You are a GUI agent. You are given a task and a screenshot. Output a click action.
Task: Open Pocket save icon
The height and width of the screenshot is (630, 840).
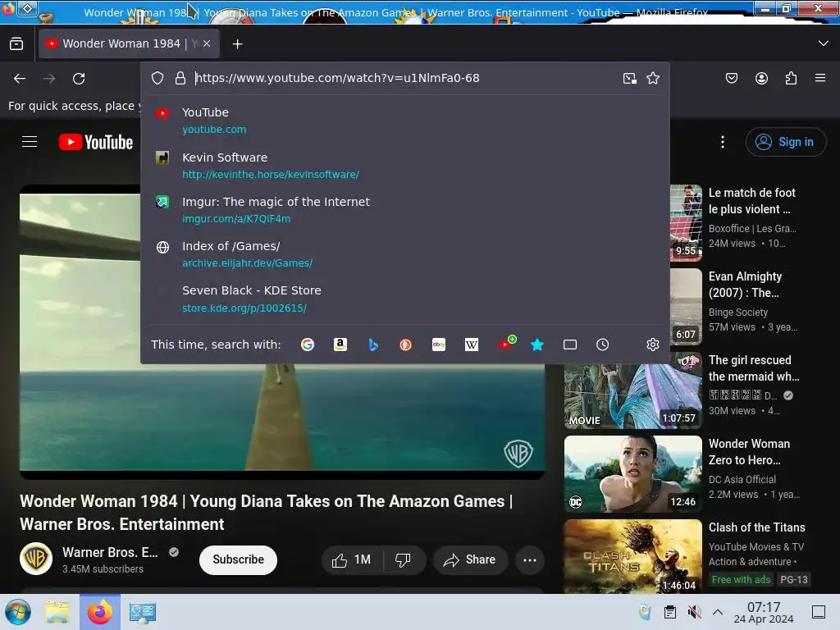point(732,78)
